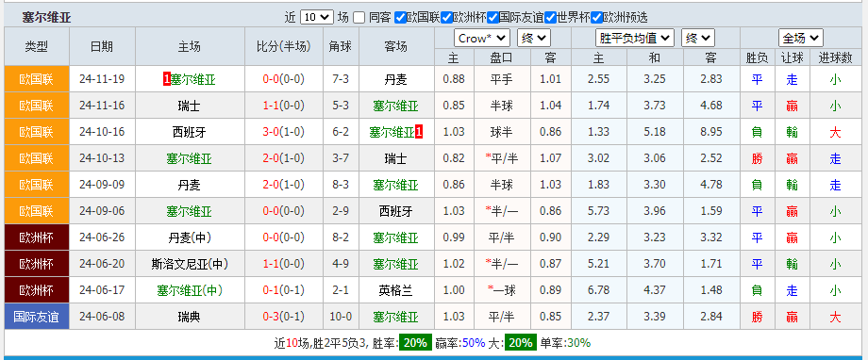Click the 6.78 home odds value
868x360 pixels.
click(598, 290)
